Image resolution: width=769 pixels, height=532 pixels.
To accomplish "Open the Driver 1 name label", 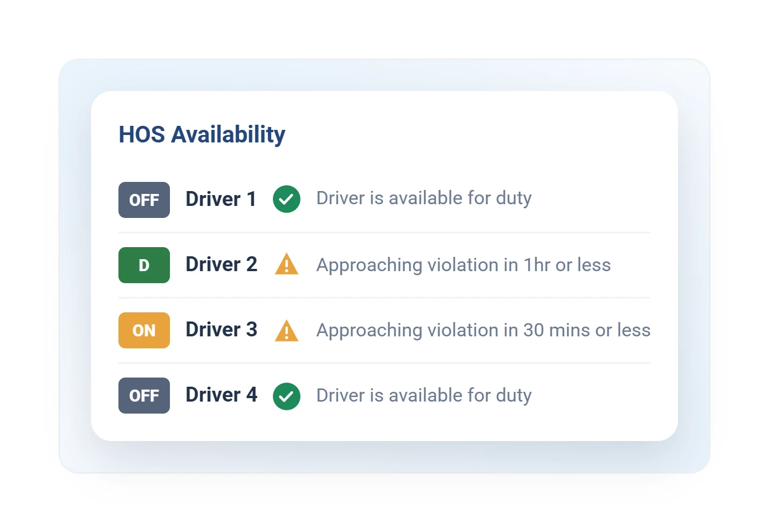I will [x=221, y=199].
